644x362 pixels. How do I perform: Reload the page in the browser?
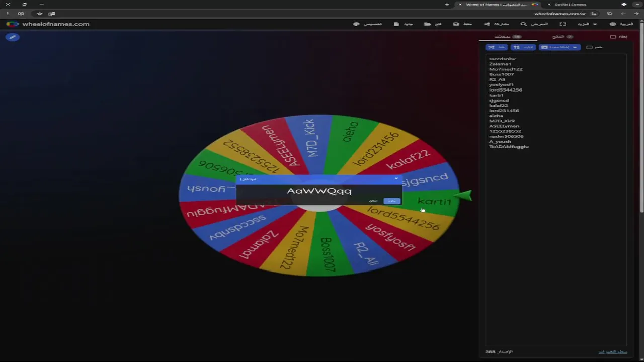[x=610, y=14]
